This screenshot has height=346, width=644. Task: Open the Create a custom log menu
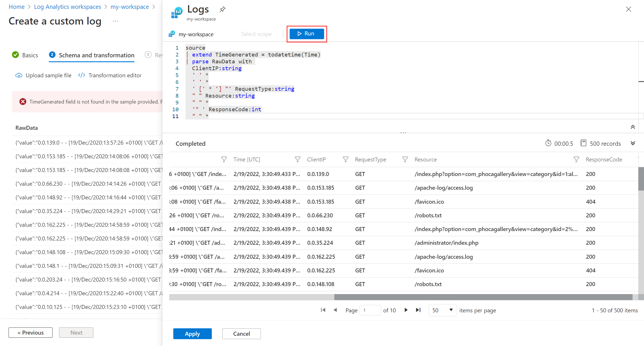115,21
